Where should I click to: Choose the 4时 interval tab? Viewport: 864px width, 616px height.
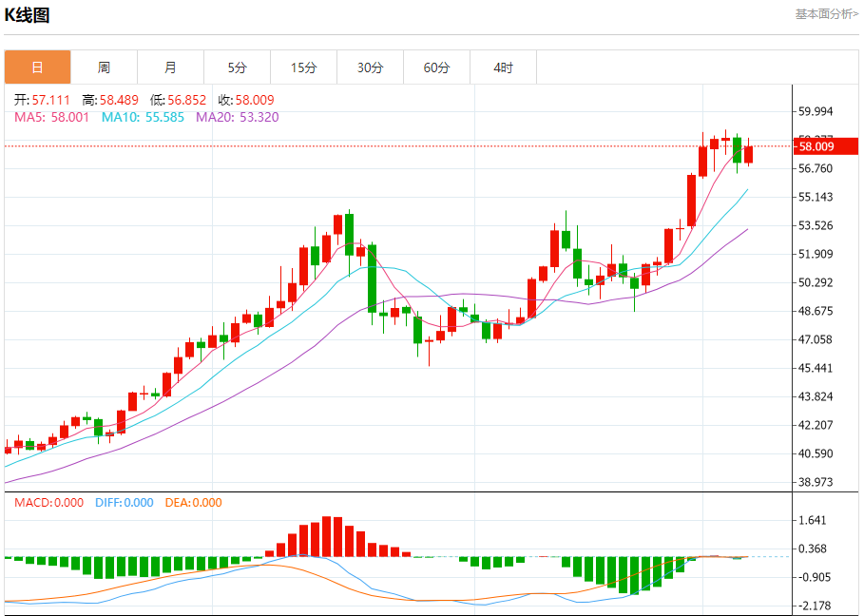pos(503,67)
